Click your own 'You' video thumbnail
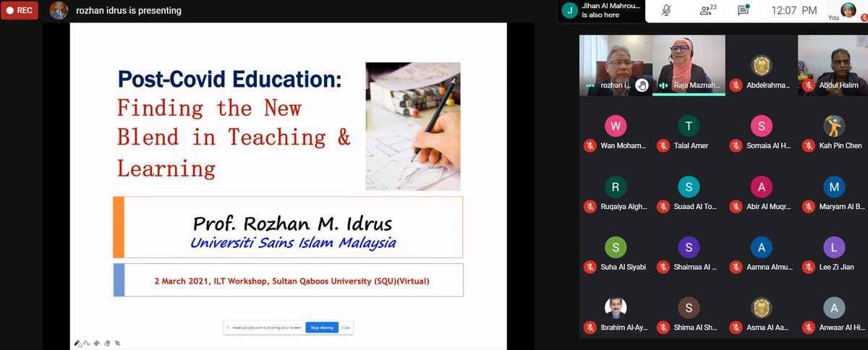The image size is (868, 350). (x=848, y=10)
